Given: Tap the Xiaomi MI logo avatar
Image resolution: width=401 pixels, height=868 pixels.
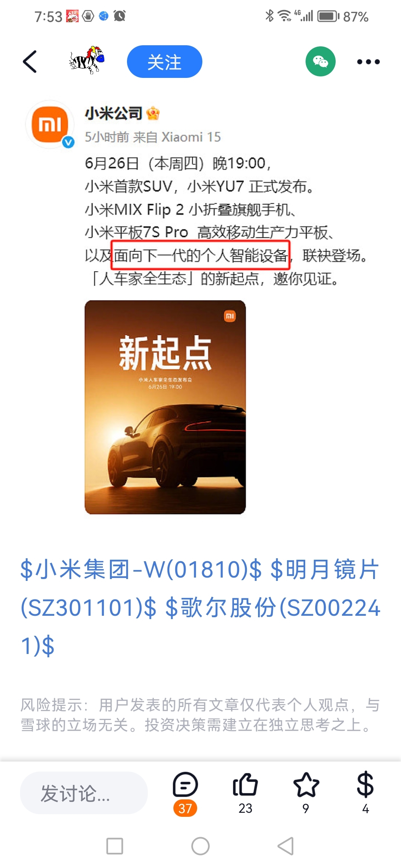Looking at the screenshot, I should (x=50, y=125).
